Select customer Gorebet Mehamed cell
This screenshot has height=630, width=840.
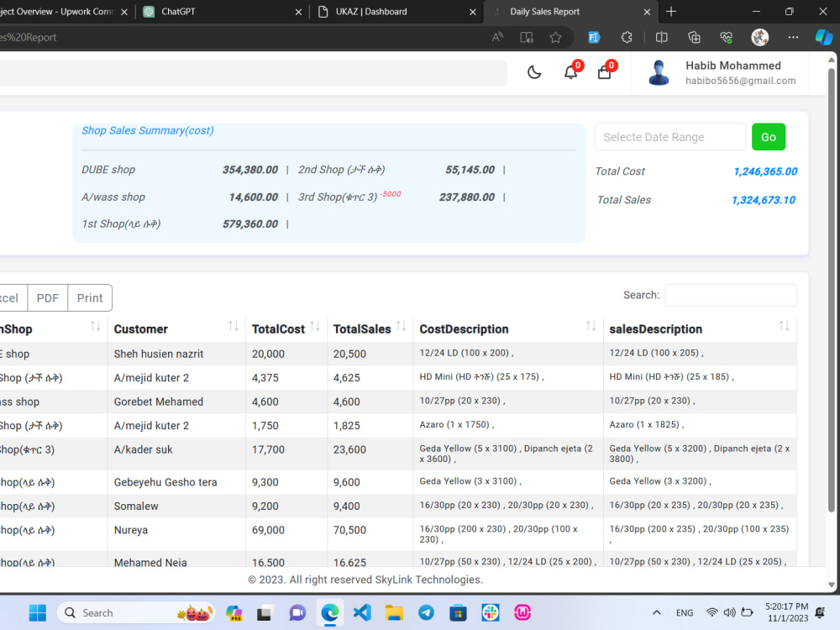coord(176,402)
